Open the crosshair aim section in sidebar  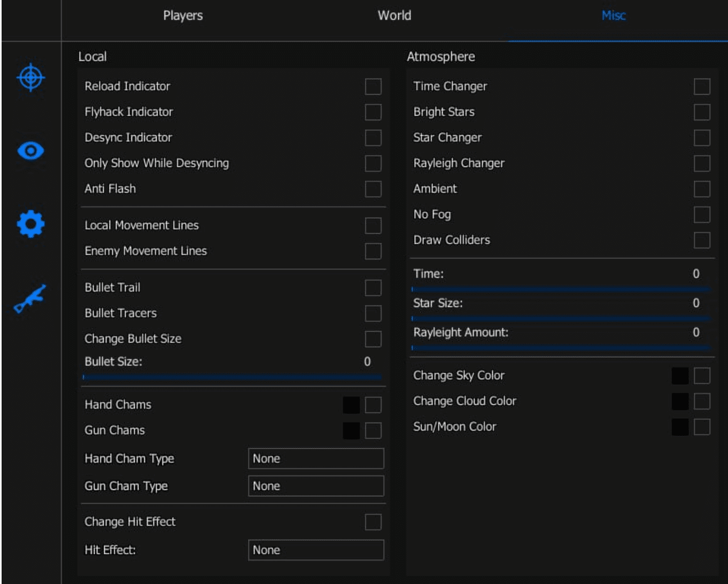(31, 78)
